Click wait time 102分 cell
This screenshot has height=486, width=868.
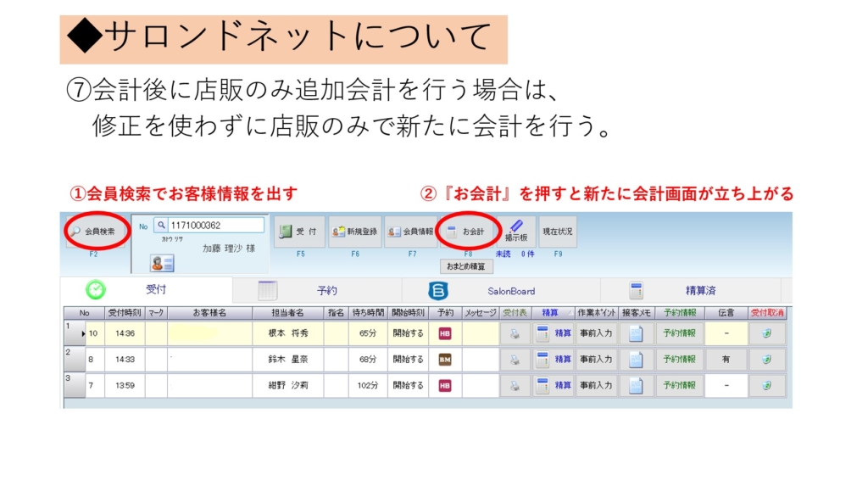[368, 386]
